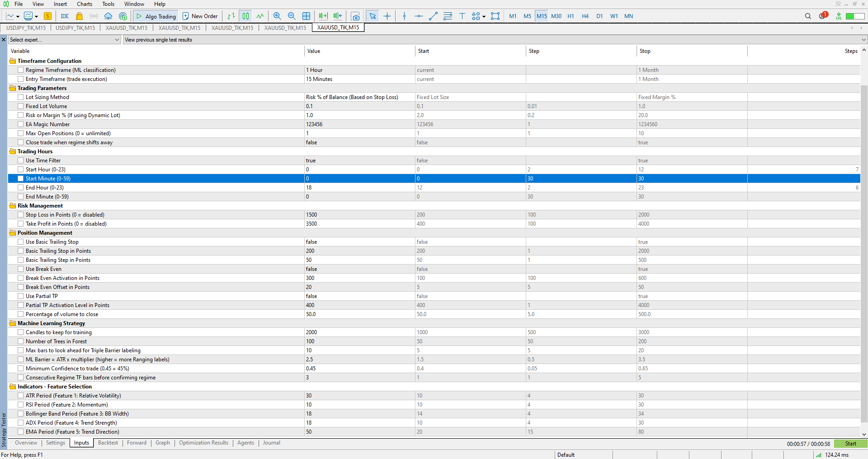The width and height of the screenshot is (868, 459).
Task: Check the Lot Sizing Method checkbox
Action: pos(21,97)
